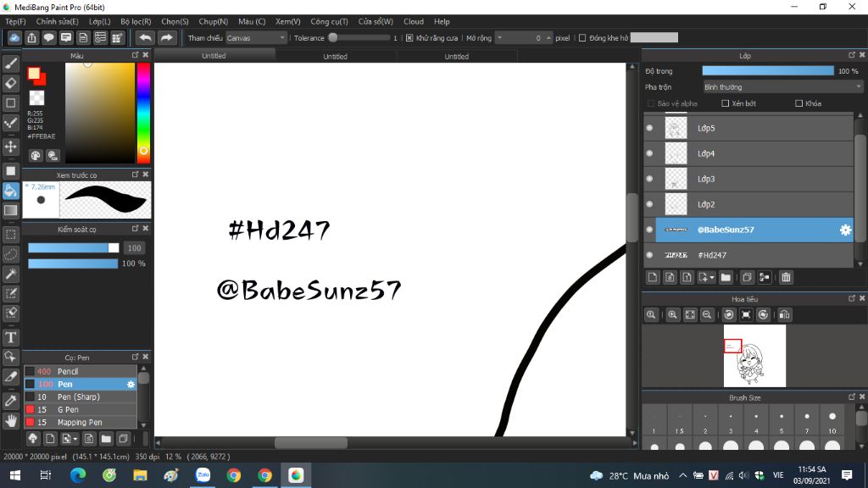The image size is (868, 488).
Task: Flip view in navigator panel
Action: (784, 315)
